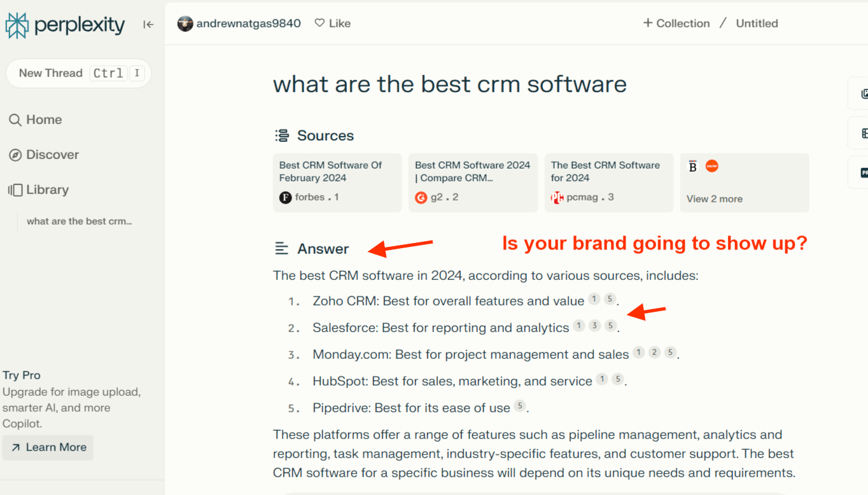Click the andrewnatgas9840 profile avatar
This screenshot has width=868, height=495.
tap(185, 24)
